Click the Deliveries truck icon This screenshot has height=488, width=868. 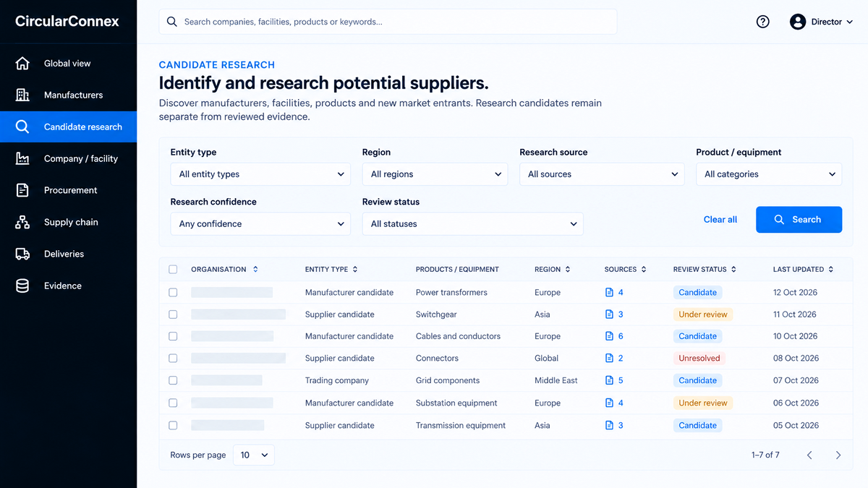point(22,254)
